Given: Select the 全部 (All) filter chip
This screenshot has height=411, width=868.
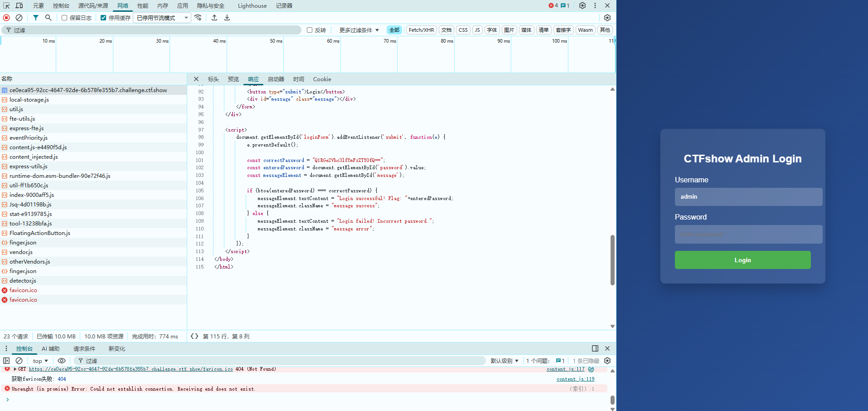Looking at the screenshot, I should pyautogui.click(x=394, y=30).
